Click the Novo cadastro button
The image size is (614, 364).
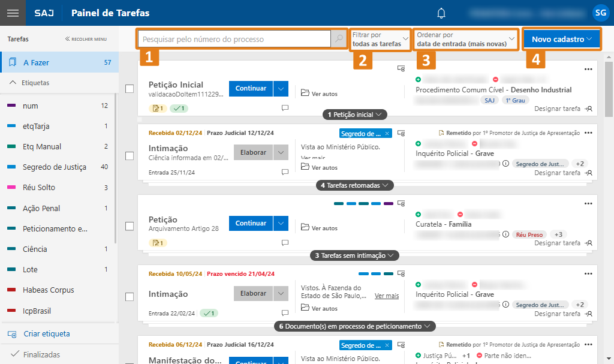562,39
